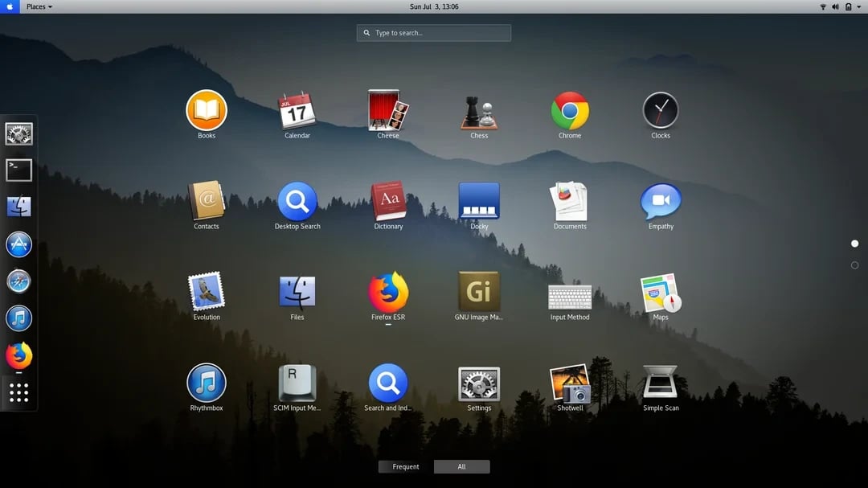Screen dimensions: 868x488
Task: Launch Shotwell photo manager
Action: (x=570, y=383)
